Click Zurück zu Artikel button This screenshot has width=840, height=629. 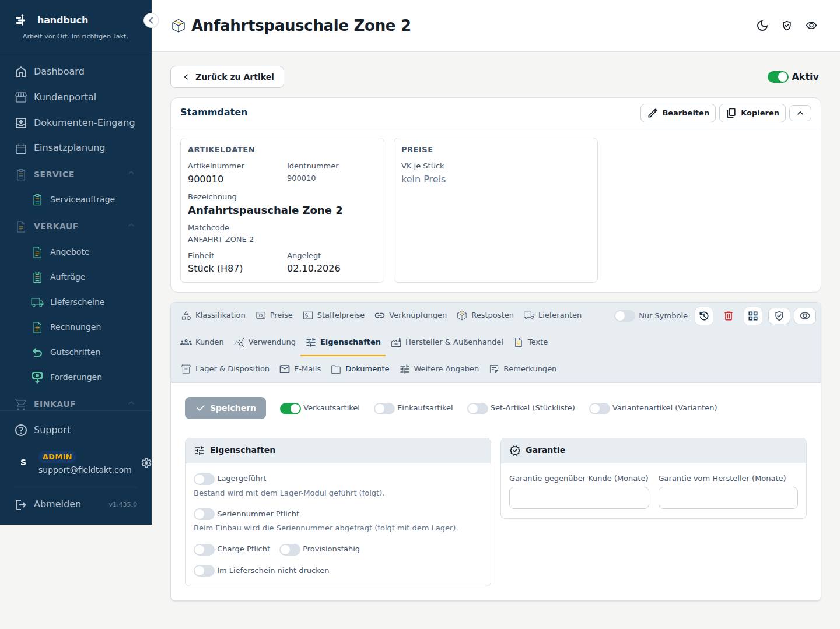[x=227, y=77]
